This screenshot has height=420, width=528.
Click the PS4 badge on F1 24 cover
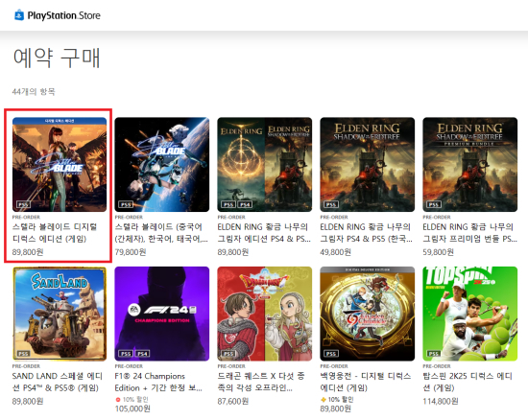(143, 354)
